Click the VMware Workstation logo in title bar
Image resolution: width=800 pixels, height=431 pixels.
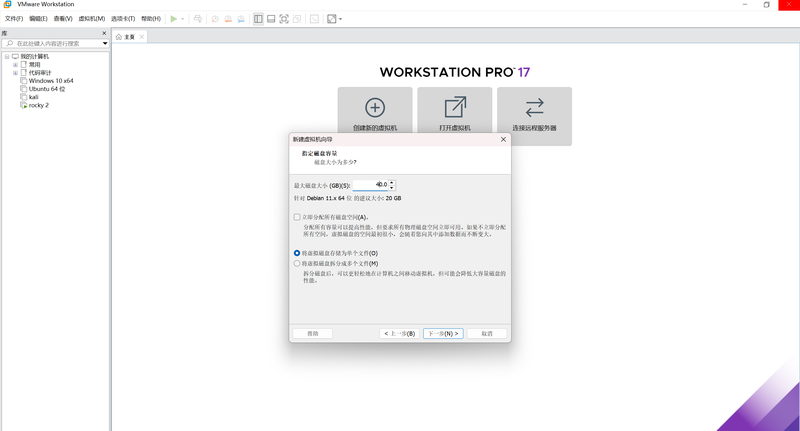point(7,4)
